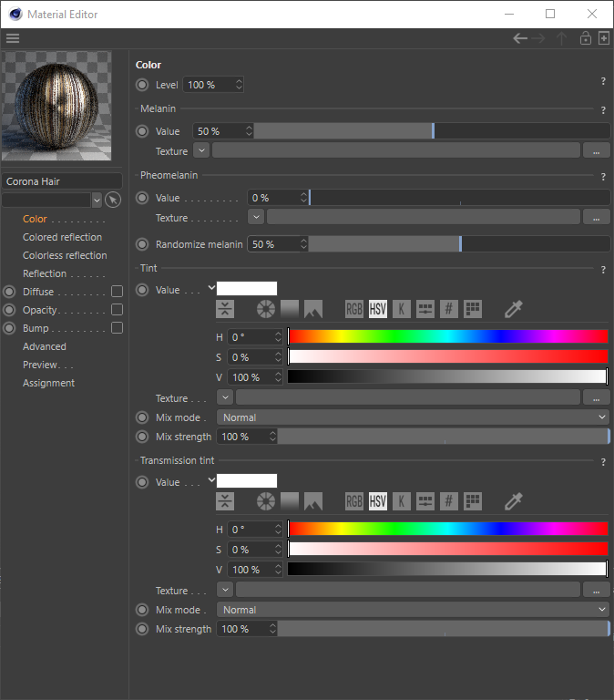Open the Tint Texture dropdown arrow
This screenshot has height=700, width=614.
225,397
